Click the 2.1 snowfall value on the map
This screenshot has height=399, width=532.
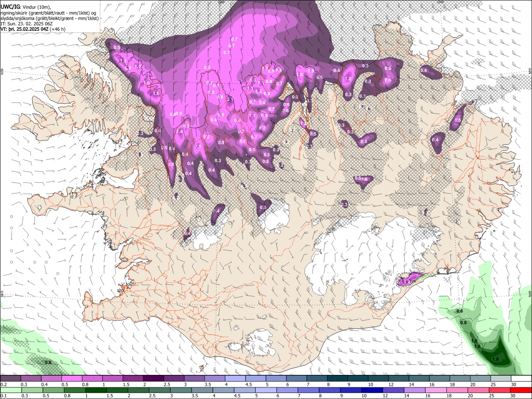(230, 100)
